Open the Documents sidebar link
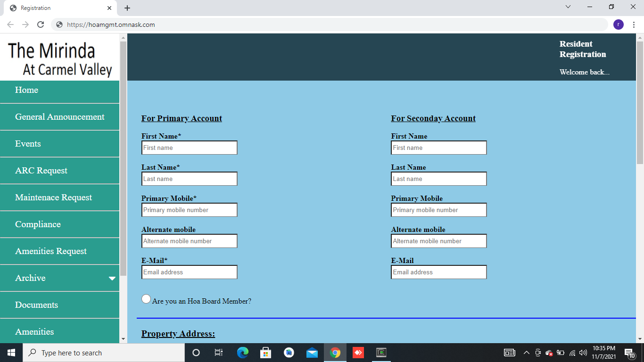644x362 pixels. point(36,305)
